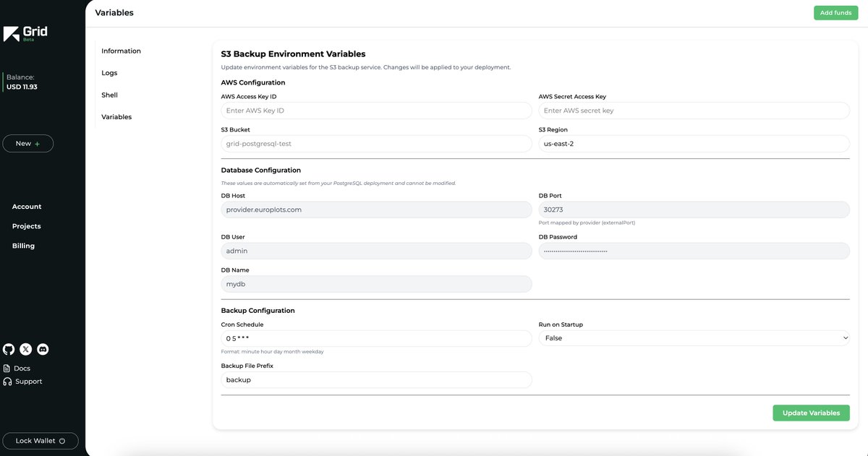Image resolution: width=868 pixels, height=456 pixels.
Task: Click the Grid Beta logo
Action: click(24, 34)
